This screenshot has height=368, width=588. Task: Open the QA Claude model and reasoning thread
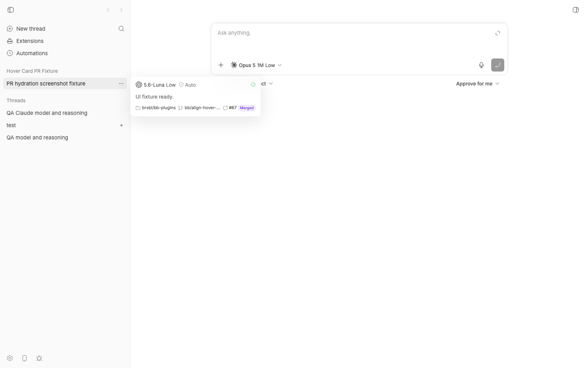click(65, 113)
